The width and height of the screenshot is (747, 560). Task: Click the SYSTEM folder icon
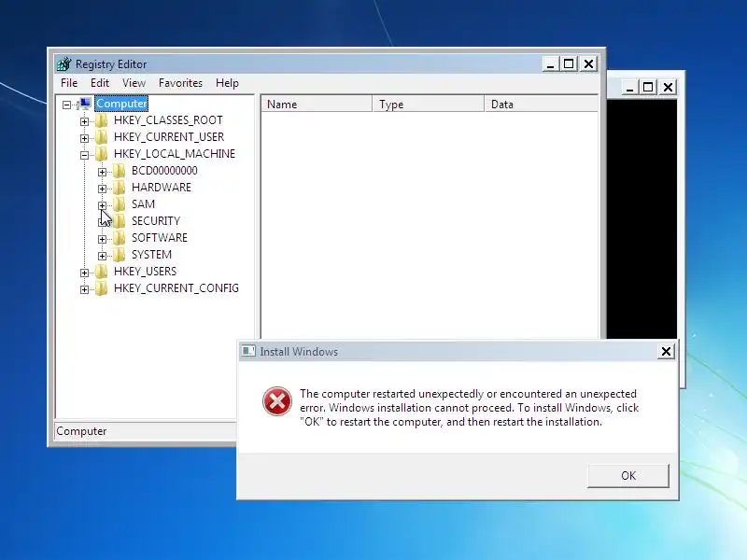(120, 254)
